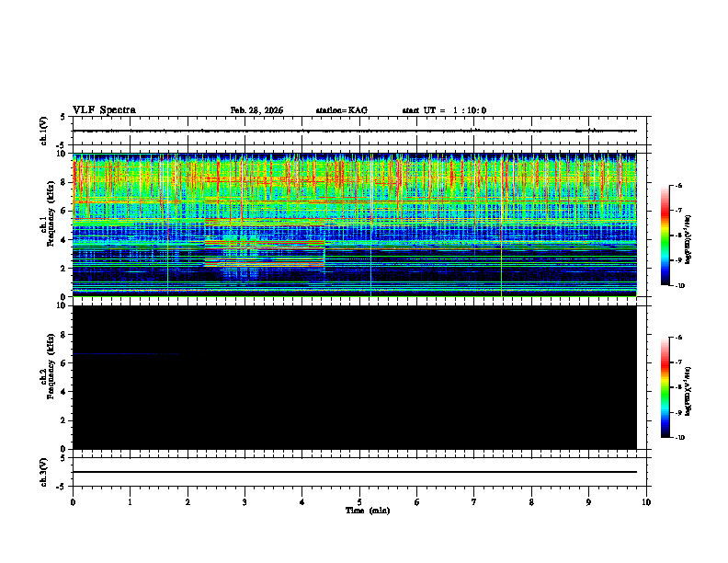Click the ch.1 voltage waveform trace
The width and height of the screenshot is (728, 563).
pos(355,131)
